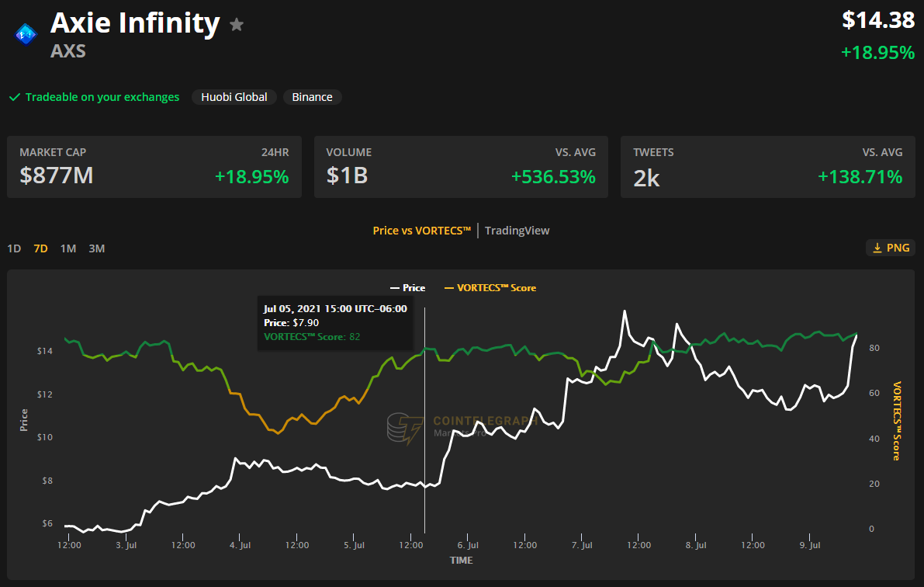Click the Tweets 2k stat card
Viewport: 924px width, 587px height.
tap(767, 167)
